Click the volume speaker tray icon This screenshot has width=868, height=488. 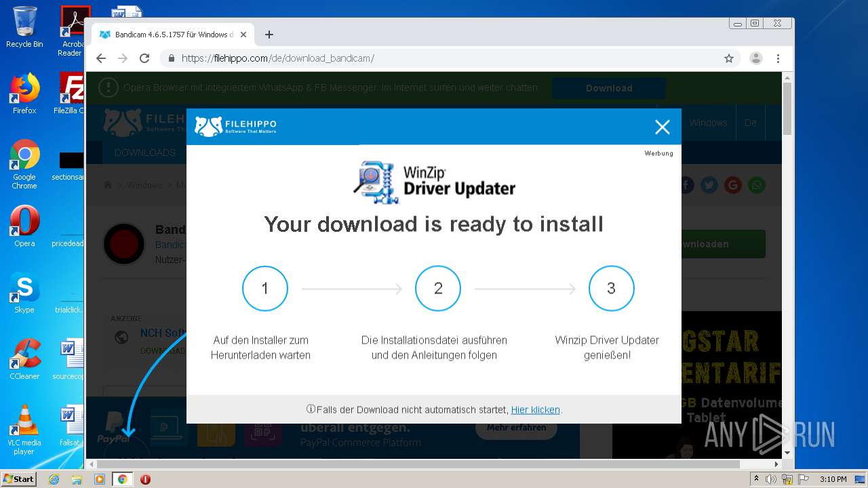771,479
